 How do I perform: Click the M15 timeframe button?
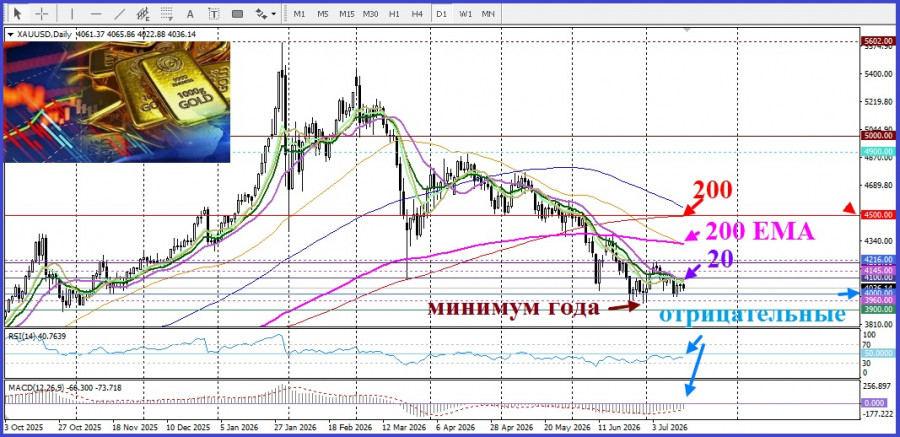pyautogui.click(x=346, y=13)
